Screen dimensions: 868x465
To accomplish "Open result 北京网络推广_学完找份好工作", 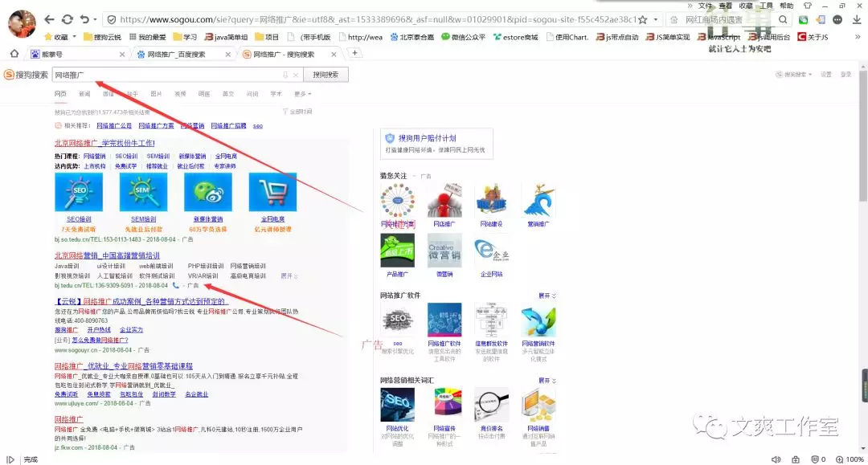I will (104, 143).
